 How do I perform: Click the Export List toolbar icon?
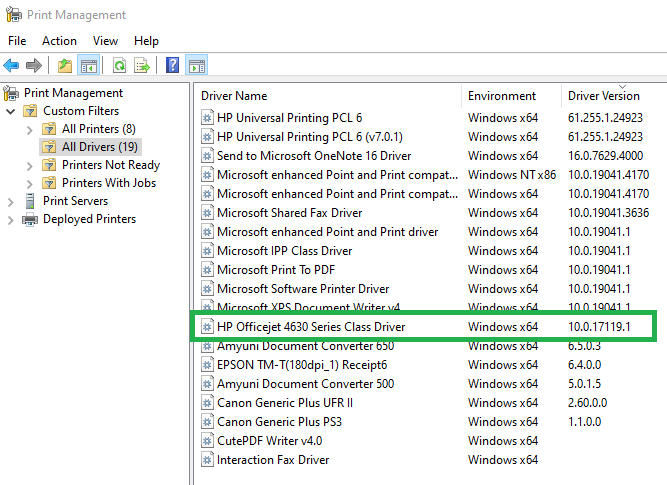[142, 66]
